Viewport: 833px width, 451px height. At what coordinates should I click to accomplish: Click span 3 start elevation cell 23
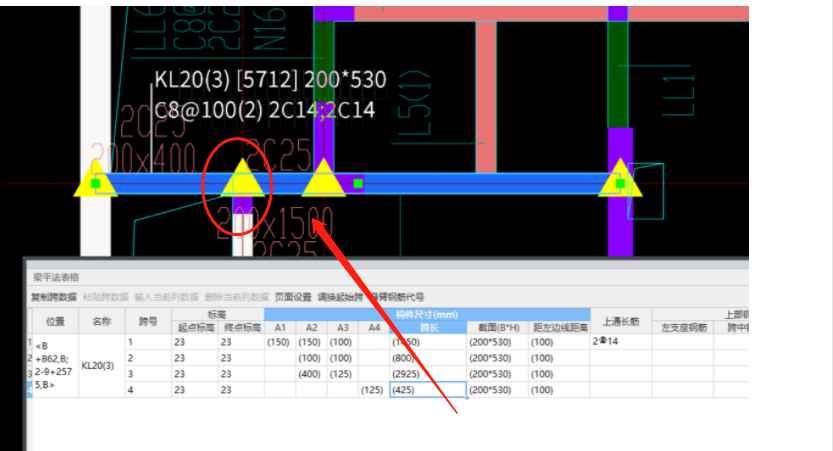click(x=195, y=374)
